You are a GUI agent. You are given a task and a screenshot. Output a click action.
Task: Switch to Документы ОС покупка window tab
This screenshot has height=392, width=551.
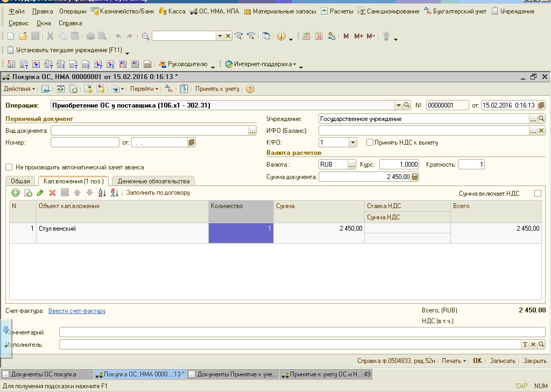point(46,374)
